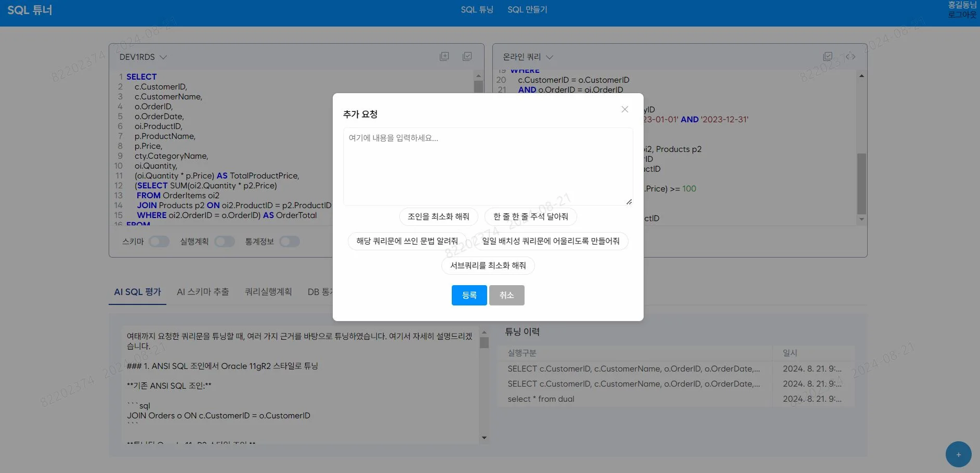
Task: Select the select * from dual history row
Action: [x=541, y=399]
